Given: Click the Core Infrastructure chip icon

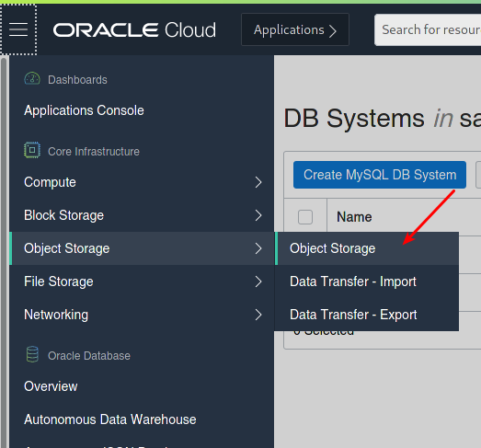Looking at the screenshot, I should pos(32,150).
